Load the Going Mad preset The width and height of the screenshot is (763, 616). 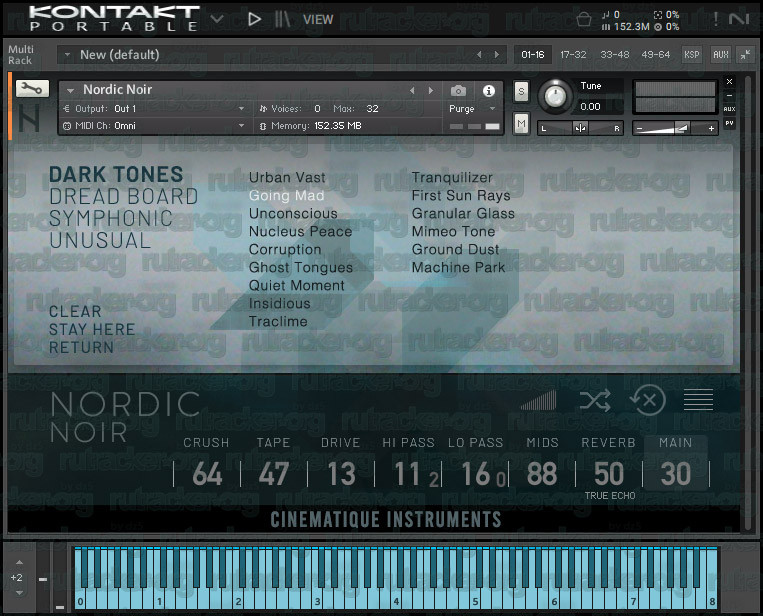[286, 196]
